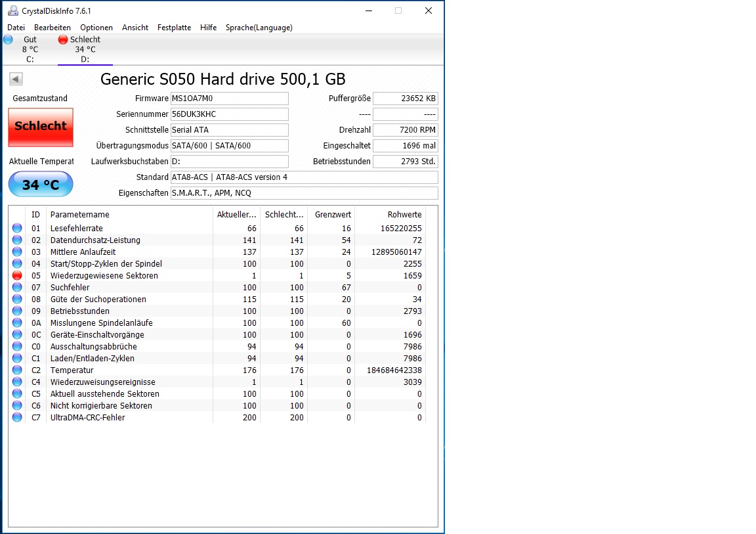This screenshot has height=534, width=756.
Task: Click status icon of Ausschaltungsabbrüche row
Action: [17, 346]
